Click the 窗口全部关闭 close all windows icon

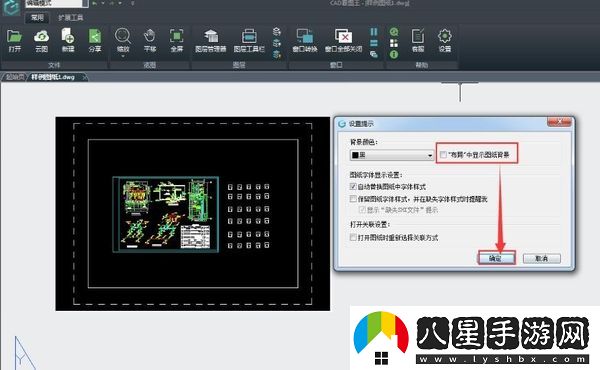[x=343, y=36]
